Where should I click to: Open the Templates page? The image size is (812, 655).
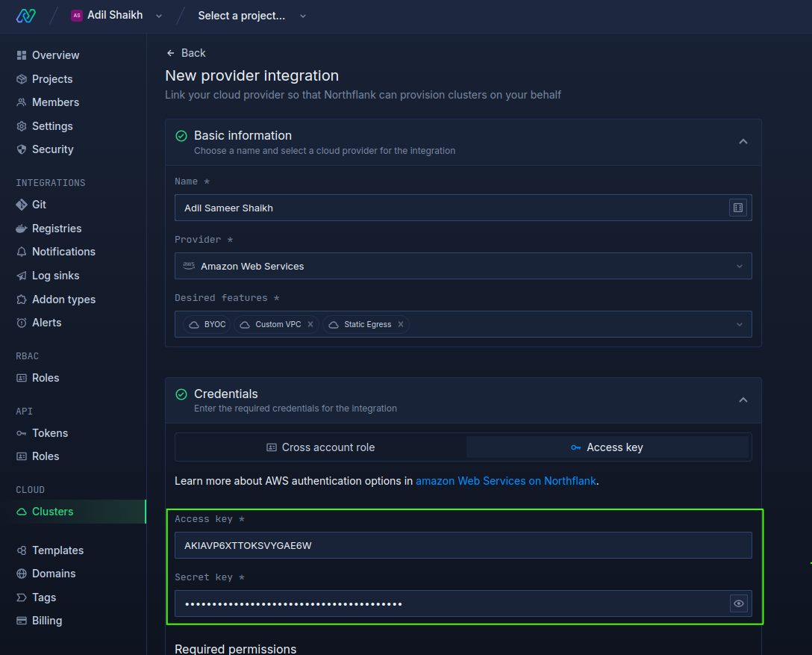(57, 550)
